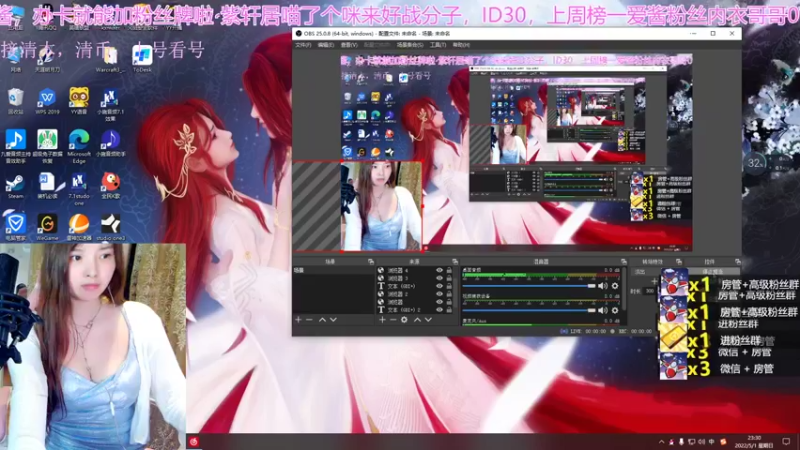Add a new source with plus button
Viewport: 800px width, 450px height.
(x=382, y=320)
